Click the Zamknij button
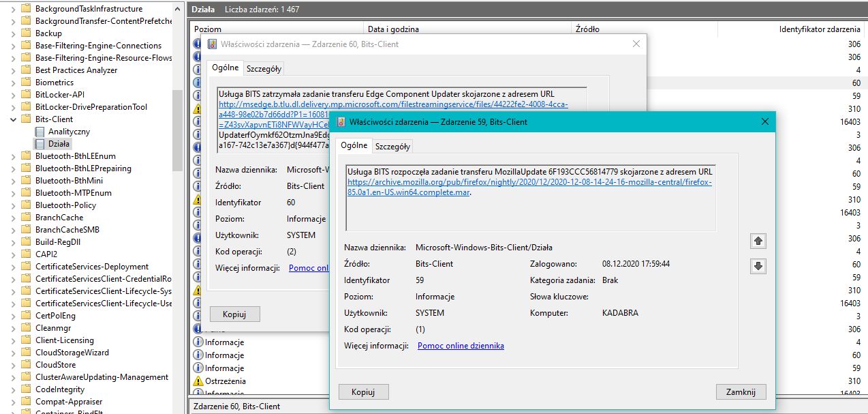The width and height of the screenshot is (868, 414). click(x=741, y=392)
